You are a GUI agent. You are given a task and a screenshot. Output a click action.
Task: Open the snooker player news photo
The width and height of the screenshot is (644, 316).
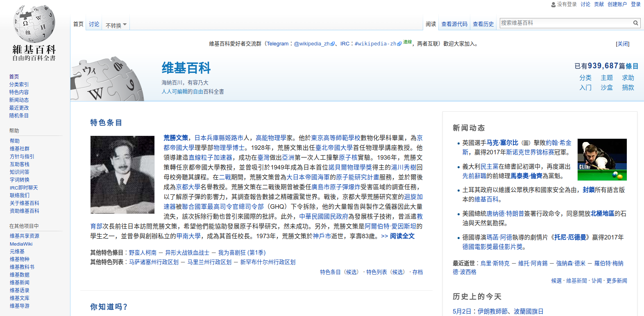(602, 160)
